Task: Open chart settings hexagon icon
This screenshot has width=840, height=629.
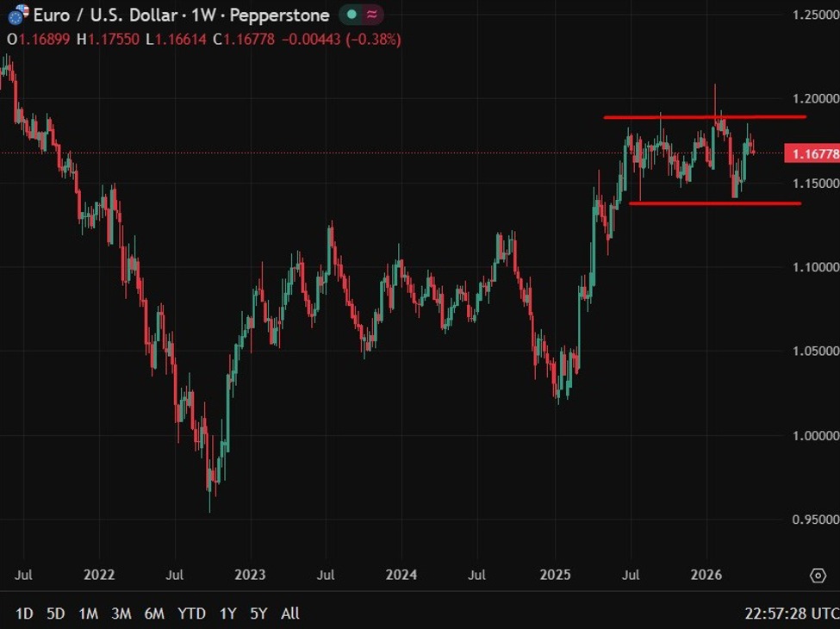Action: click(x=817, y=576)
